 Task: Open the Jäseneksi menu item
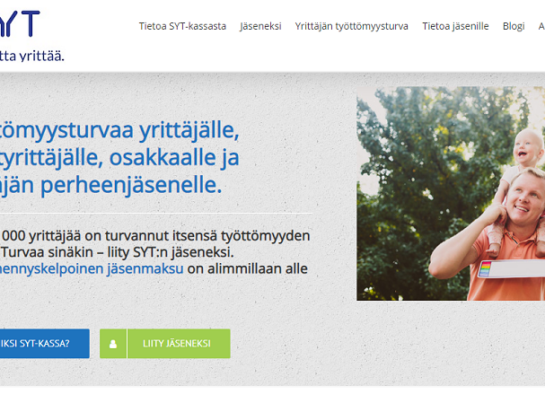[x=260, y=26]
